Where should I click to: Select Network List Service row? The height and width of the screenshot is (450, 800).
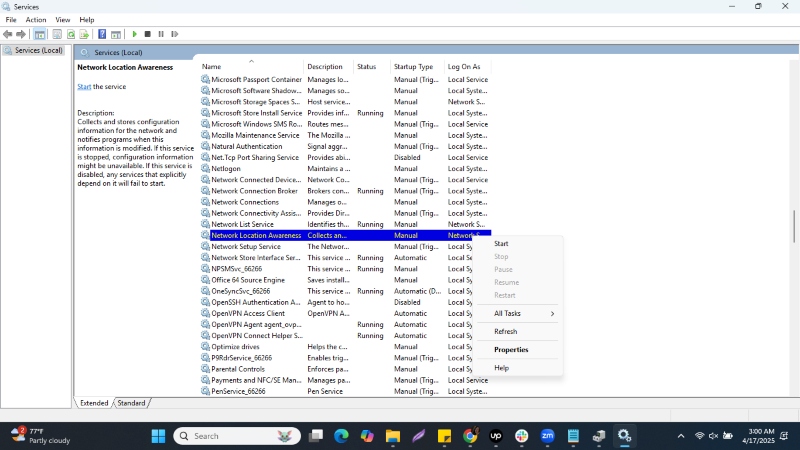345,224
